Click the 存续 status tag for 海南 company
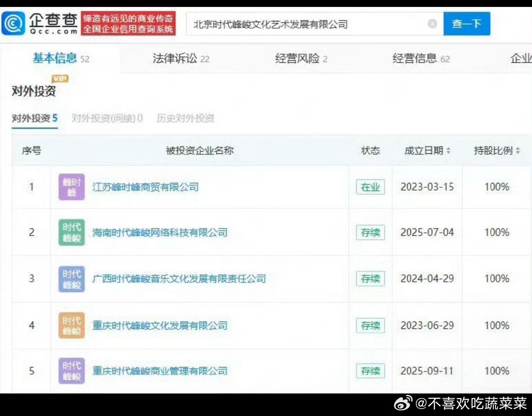 (370, 233)
